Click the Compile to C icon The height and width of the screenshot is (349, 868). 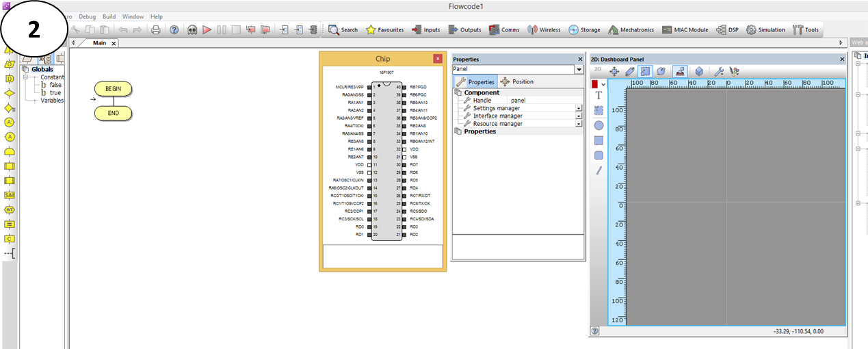tap(284, 30)
